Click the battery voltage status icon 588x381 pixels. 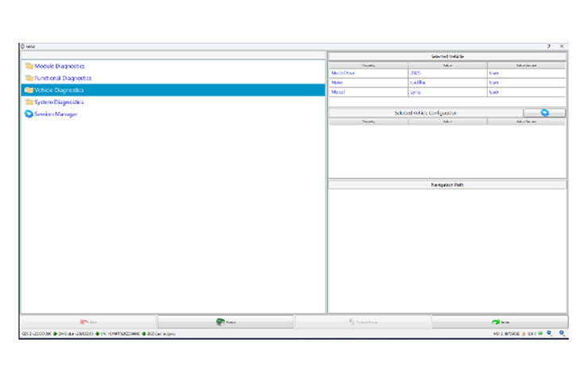coord(540,334)
